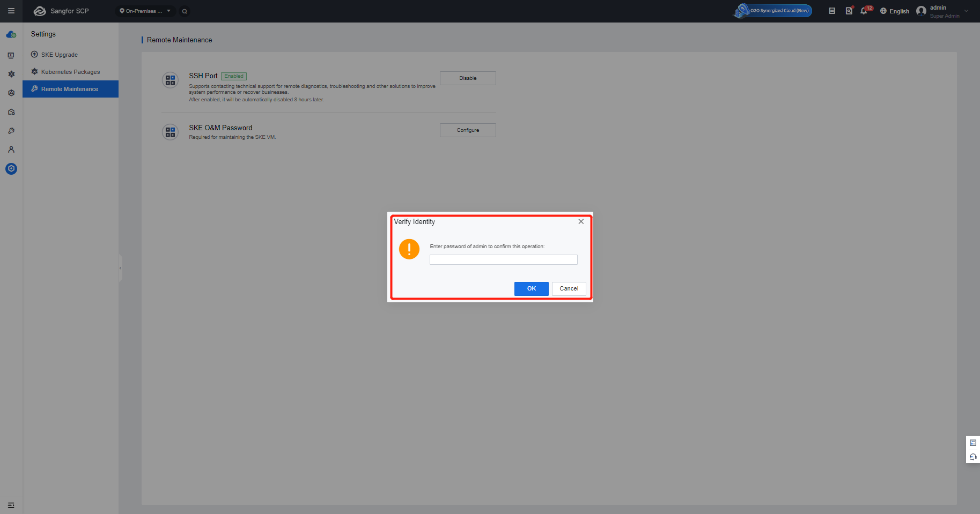This screenshot has width=980, height=514.
Task: Click the SSH Port label
Action: tap(203, 76)
